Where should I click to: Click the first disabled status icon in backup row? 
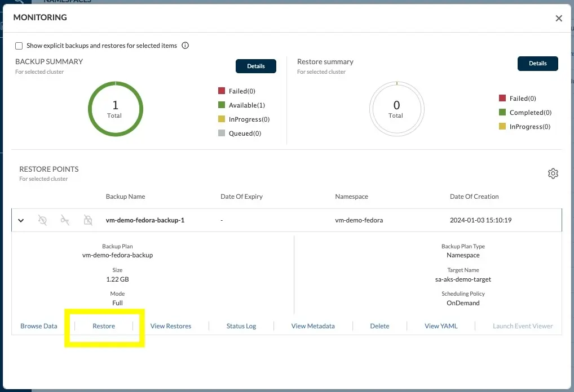click(42, 220)
